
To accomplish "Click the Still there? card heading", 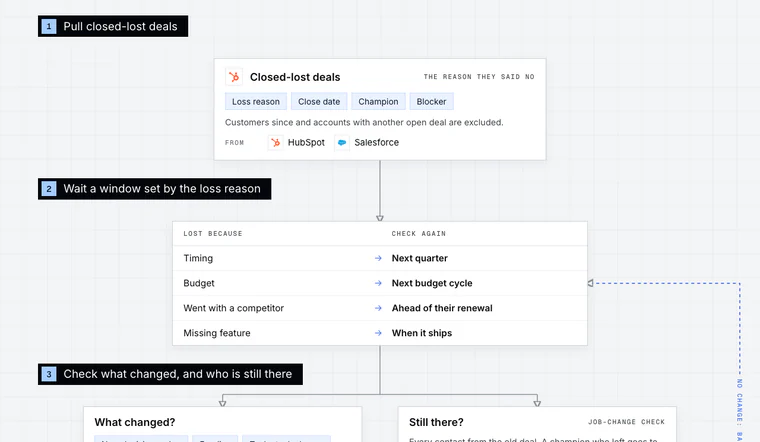I will pos(436,422).
